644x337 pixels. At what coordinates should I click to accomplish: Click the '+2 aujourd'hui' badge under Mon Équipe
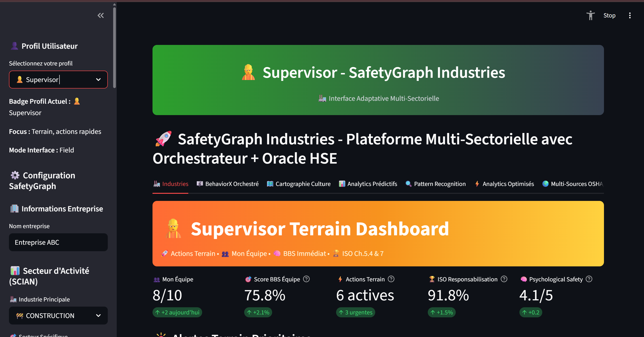click(x=177, y=312)
